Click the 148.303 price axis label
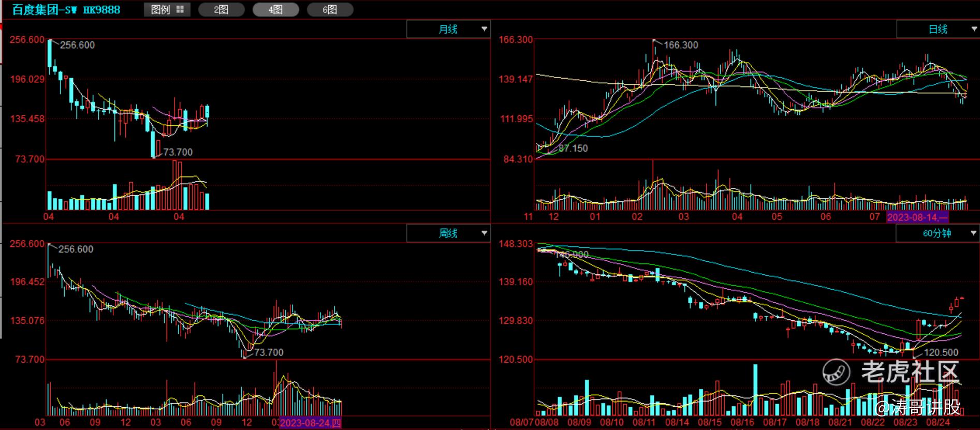The width and height of the screenshot is (980, 430). [x=516, y=244]
